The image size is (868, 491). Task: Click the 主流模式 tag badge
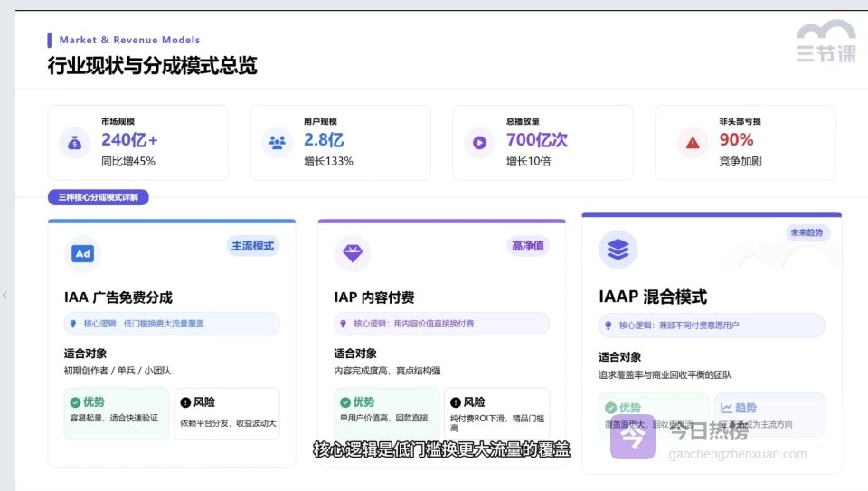[x=252, y=246]
